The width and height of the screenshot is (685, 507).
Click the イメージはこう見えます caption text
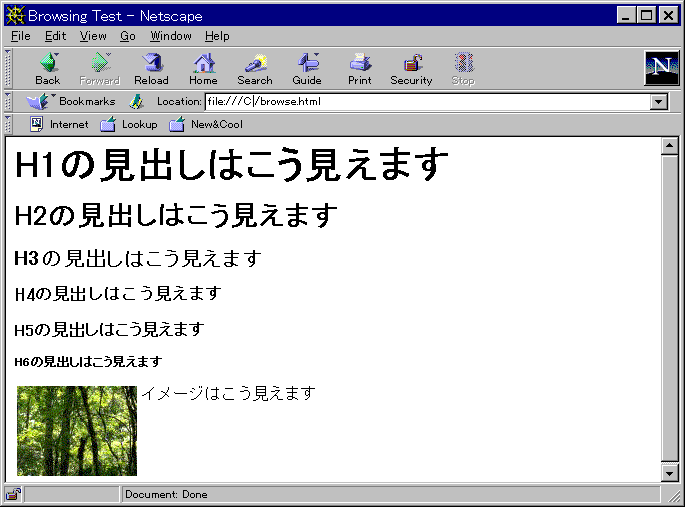coord(228,393)
